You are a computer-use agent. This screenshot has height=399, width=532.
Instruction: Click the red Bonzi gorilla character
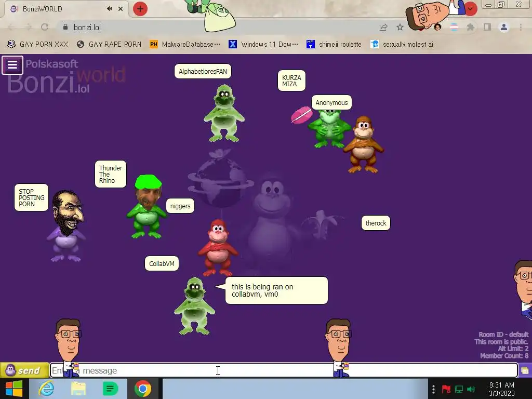pos(218,247)
